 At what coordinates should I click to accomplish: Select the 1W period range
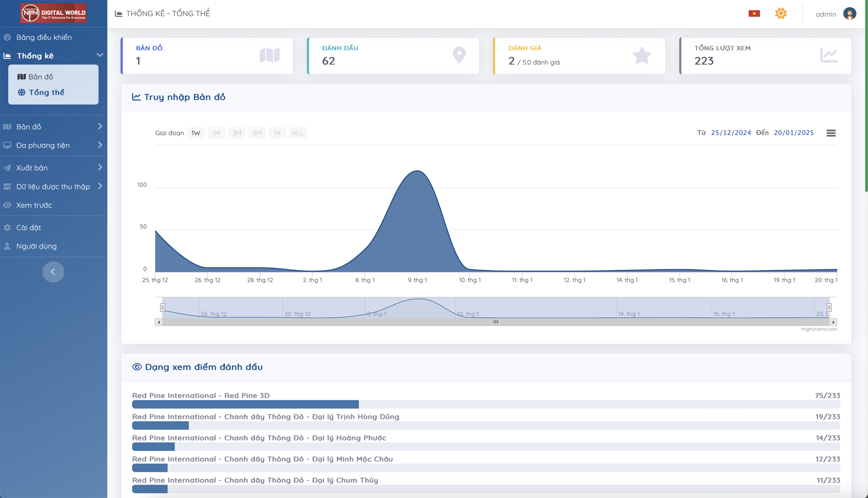(x=196, y=133)
